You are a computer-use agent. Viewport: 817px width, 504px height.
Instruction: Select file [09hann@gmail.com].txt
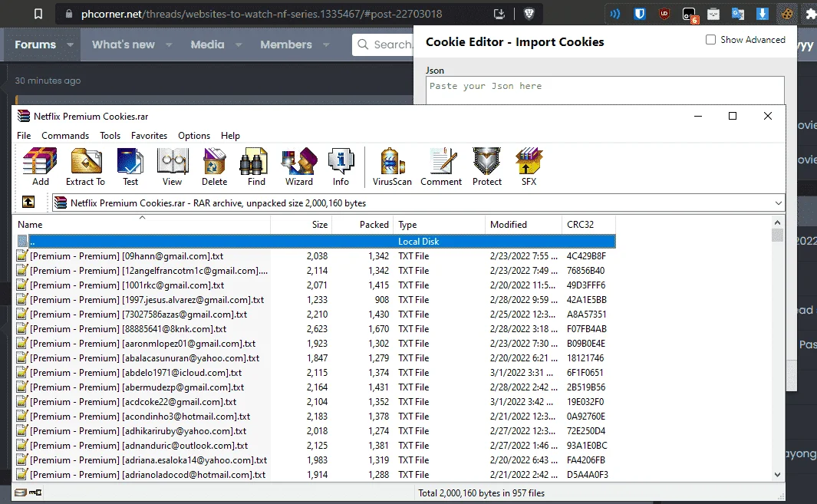click(316, 256)
